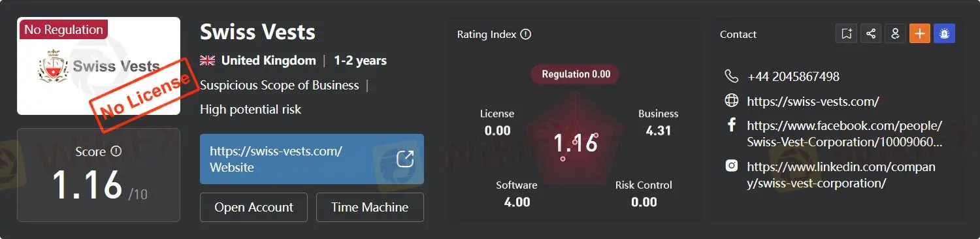Open the Time Machine button
980x239 pixels.
point(370,207)
